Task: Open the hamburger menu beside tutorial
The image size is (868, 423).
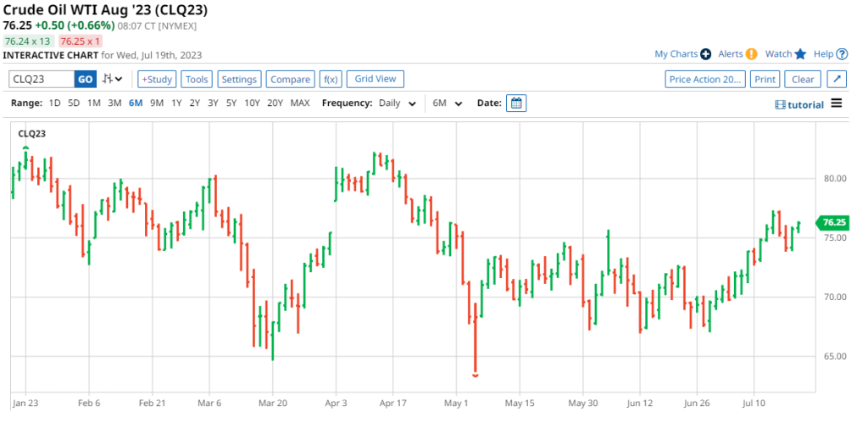Action: point(837,103)
